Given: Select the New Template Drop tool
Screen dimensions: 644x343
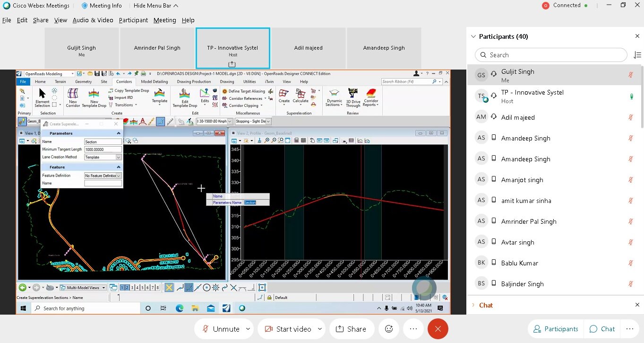Looking at the screenshot, I should tap(94, 97).
